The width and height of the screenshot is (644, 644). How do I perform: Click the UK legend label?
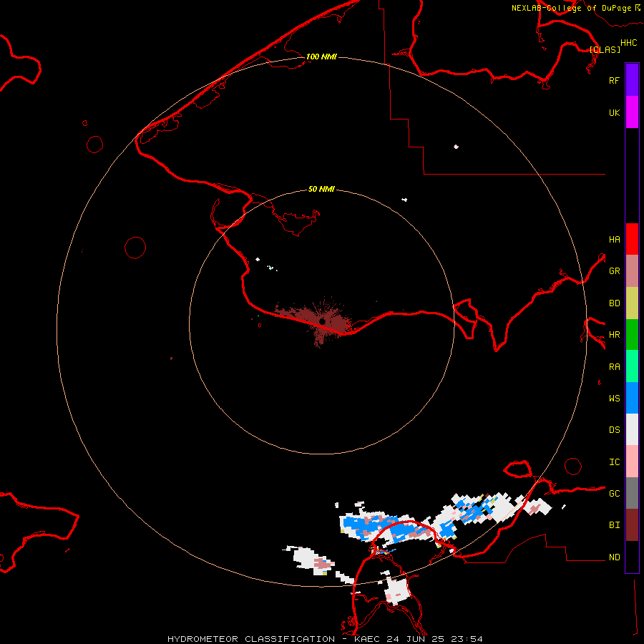pyautogui.click(x=614, y=112)
